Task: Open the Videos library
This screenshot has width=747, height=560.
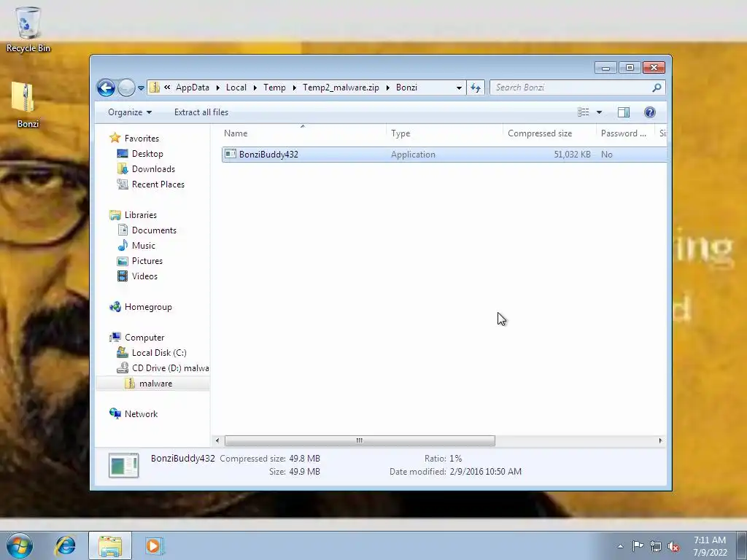Action: (x=144, y=276)
